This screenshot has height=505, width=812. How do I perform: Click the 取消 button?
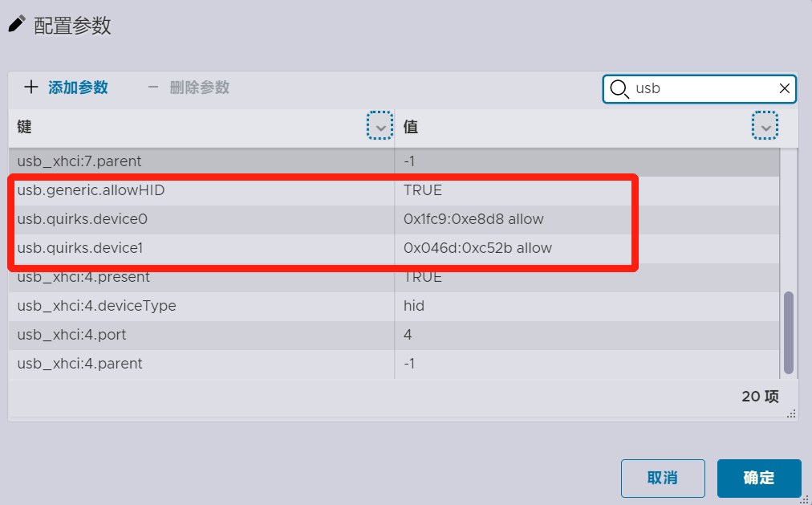(663, 478)
